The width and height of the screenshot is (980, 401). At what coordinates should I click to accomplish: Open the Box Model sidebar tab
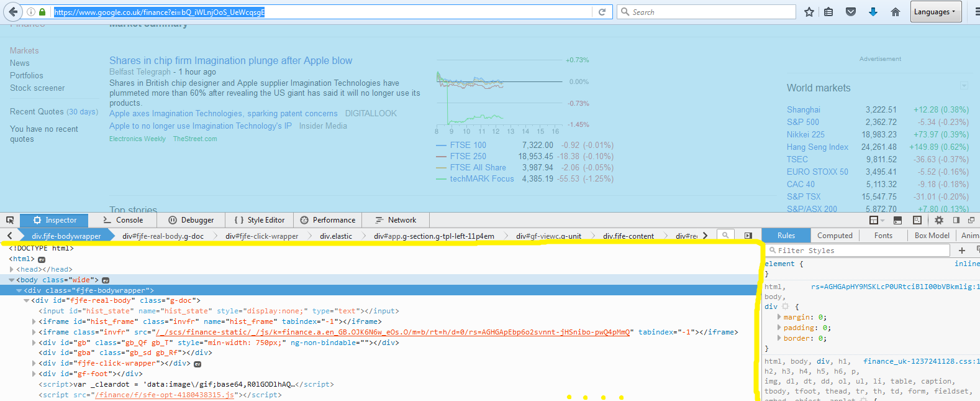(x=932, y=236)
